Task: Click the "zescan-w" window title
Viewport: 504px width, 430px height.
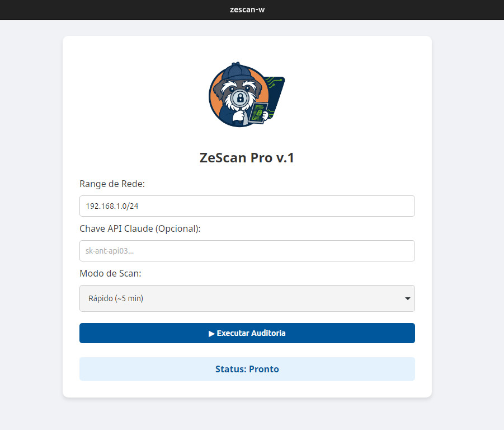Action: [x=247, y=10]
